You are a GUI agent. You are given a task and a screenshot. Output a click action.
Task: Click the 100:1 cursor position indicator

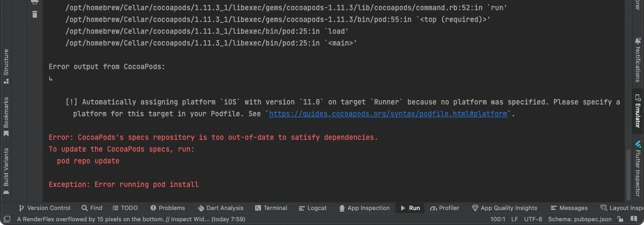497,219
